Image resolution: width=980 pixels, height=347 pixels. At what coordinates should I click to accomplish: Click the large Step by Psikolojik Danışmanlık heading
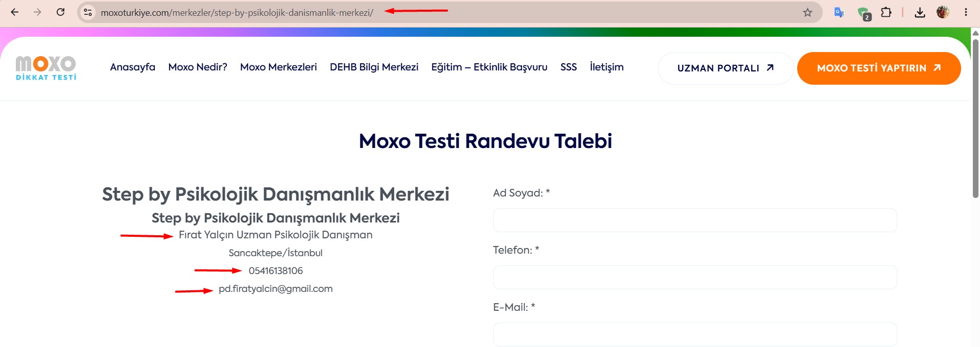pyautogui.click(x=276, y=194)
